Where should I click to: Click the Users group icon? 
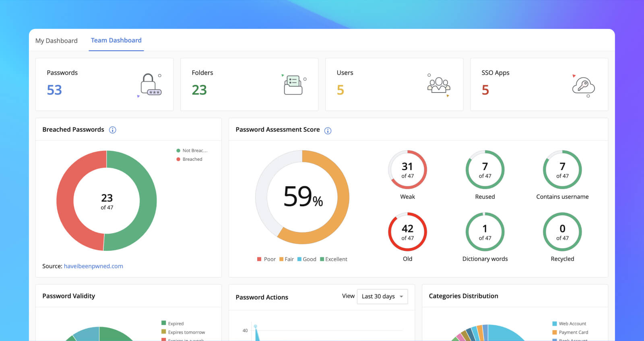click(x=439, y=85)
